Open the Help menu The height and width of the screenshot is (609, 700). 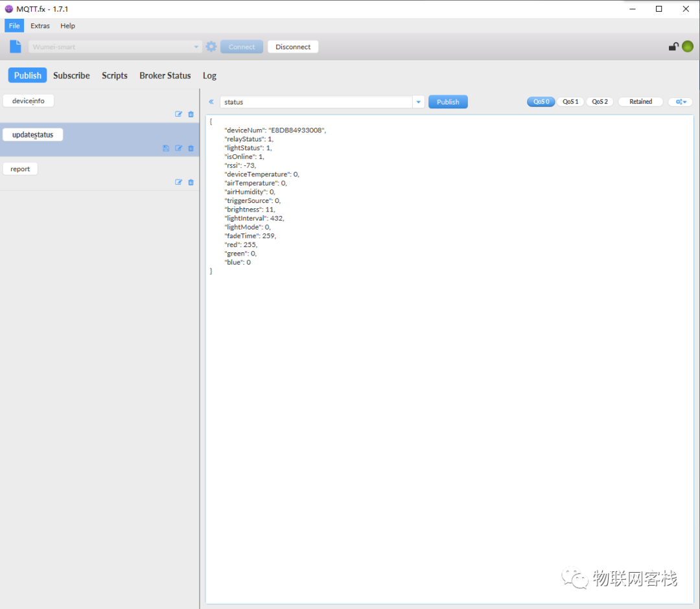[68, 25]
